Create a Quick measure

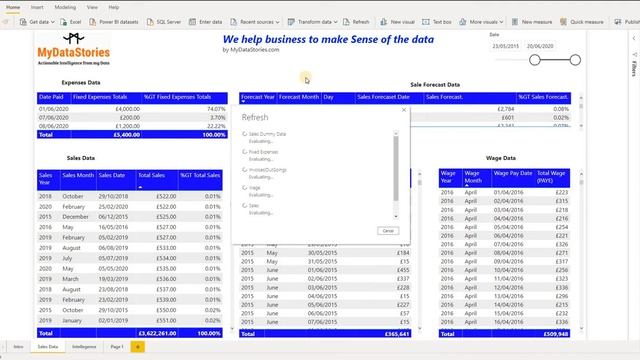[x=582, y=22]
